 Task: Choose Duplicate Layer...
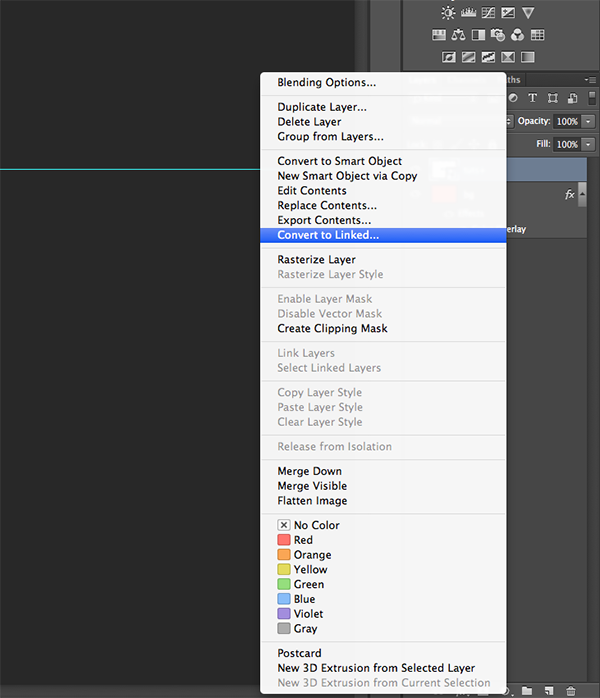[322, 107]
